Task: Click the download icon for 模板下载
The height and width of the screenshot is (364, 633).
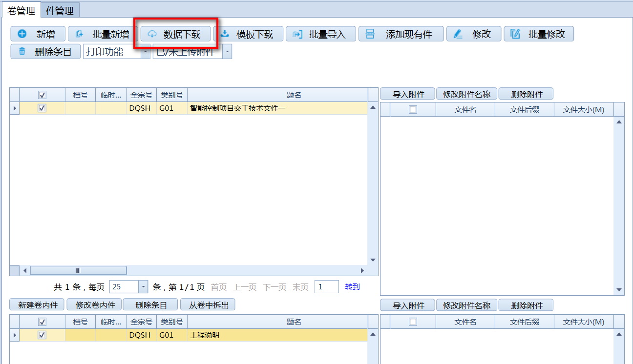Action: [226, 34]
